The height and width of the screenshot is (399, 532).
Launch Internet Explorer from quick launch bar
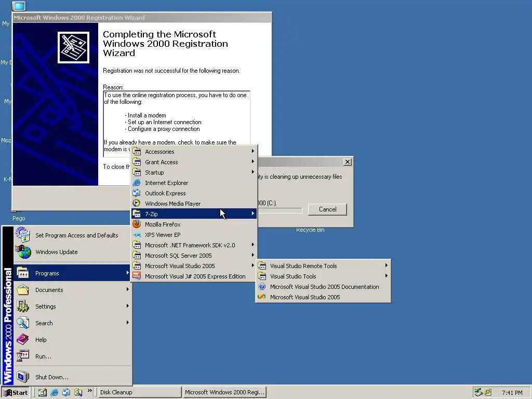[x=54, y=392]
